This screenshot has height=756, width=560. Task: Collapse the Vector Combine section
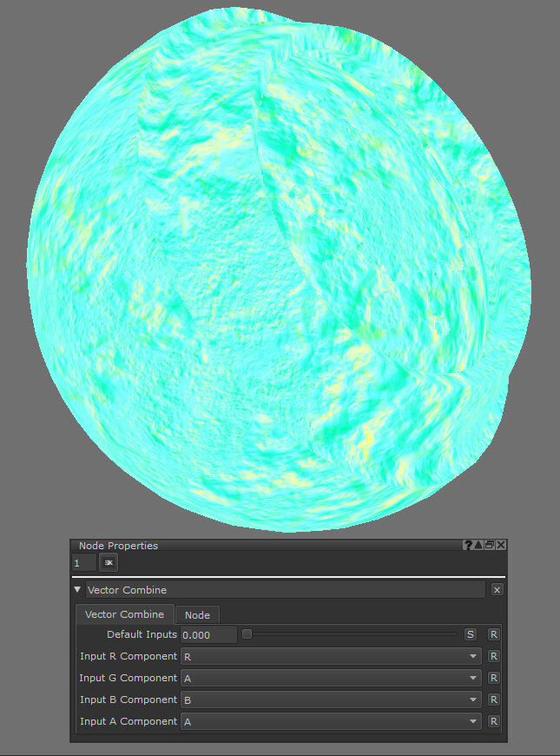78,590
